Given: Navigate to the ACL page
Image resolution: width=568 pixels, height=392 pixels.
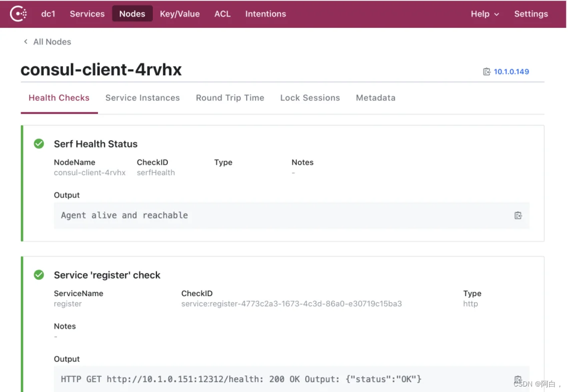Looking at the screenshot, I should pyautogui.click(x=222, y=14).
